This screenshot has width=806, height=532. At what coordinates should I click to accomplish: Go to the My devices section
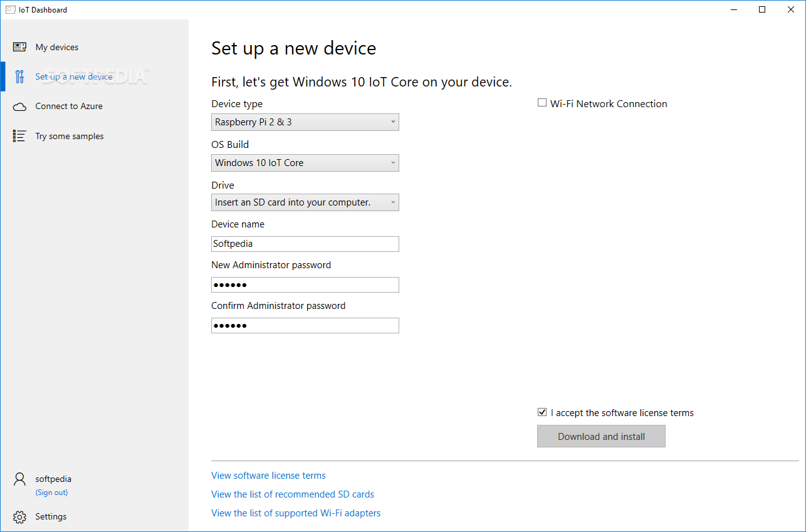[57, 47]
